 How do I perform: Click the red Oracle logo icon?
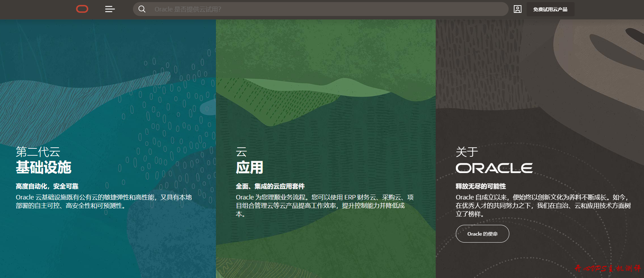point(82,9)
